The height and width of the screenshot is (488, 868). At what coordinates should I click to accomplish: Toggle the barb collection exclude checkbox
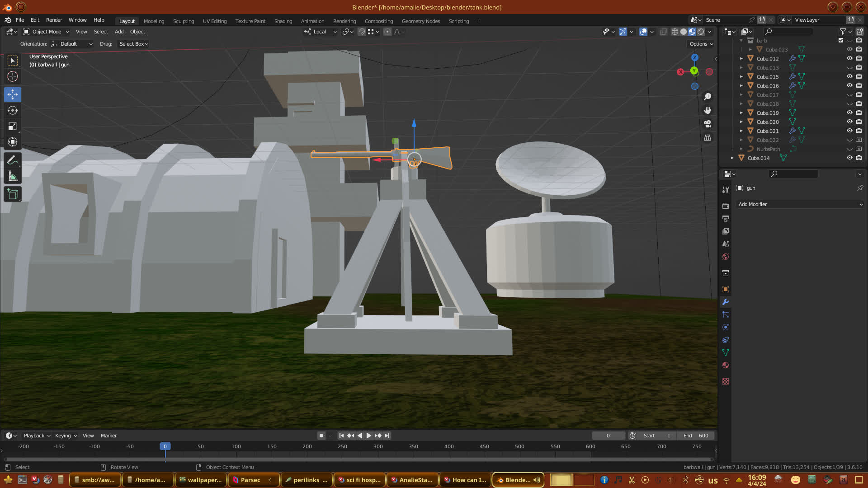click(841, 40)
